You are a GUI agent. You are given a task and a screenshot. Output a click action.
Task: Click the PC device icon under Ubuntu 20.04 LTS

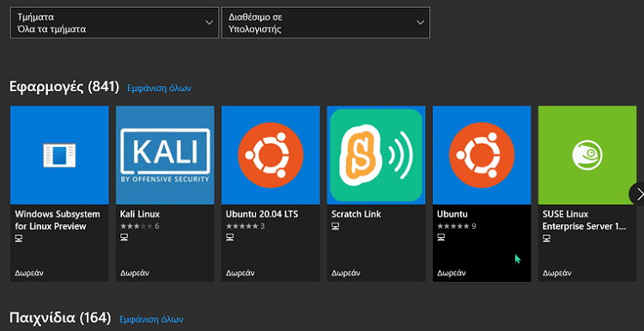click(x=229, y=237)
